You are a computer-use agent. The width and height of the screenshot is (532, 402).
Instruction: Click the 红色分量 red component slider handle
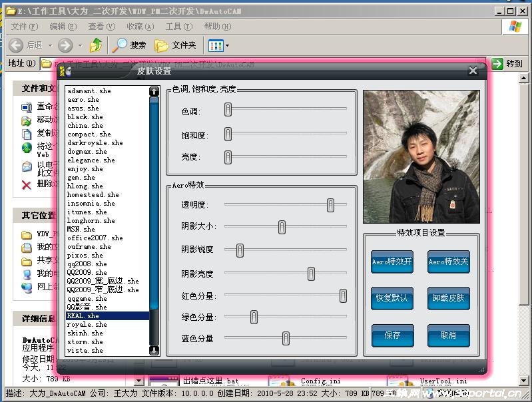[x=343, y=296]
